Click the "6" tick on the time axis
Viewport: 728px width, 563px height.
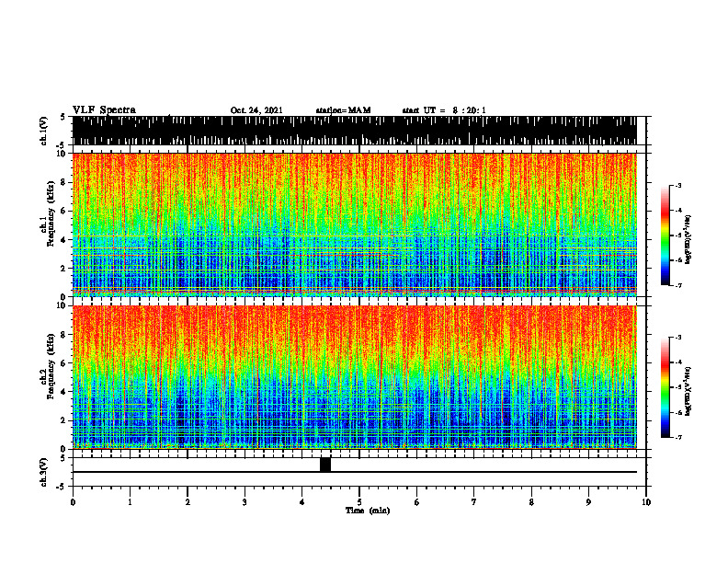point(417,502)
